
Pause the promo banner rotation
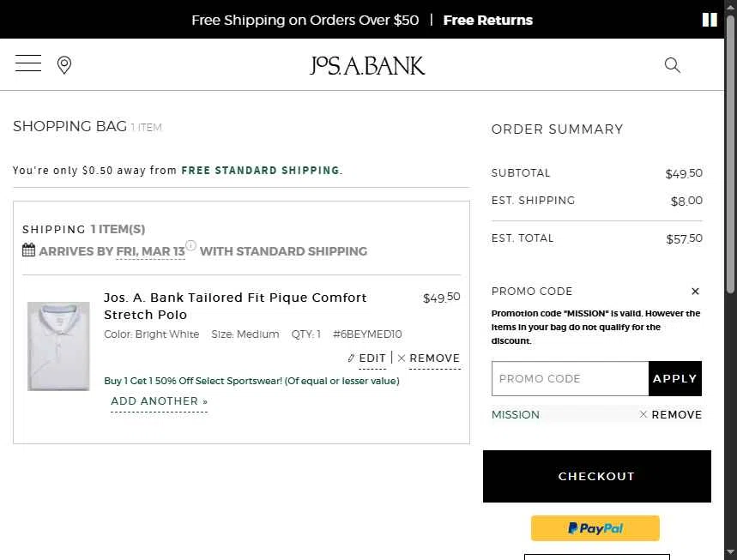coord(710,20)
